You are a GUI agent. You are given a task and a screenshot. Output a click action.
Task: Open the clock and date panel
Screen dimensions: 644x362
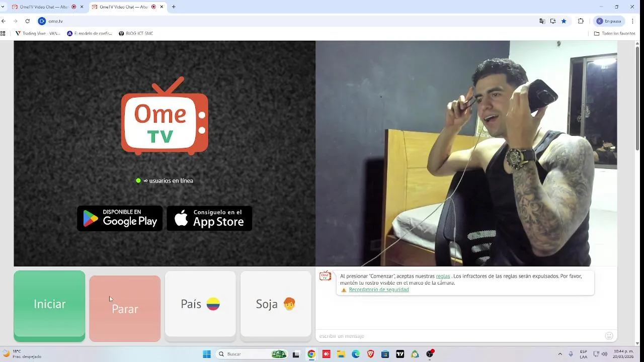(623, 354)
